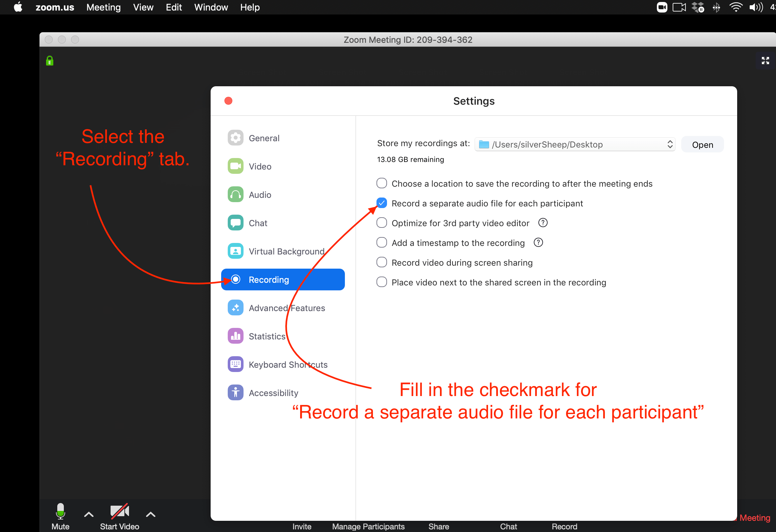Image resolution: width=776 pixels, height=532 pixels.
Task: Enable optimize for 3rd party video editor
Action: pyautogui.click(x=381, y=223)
